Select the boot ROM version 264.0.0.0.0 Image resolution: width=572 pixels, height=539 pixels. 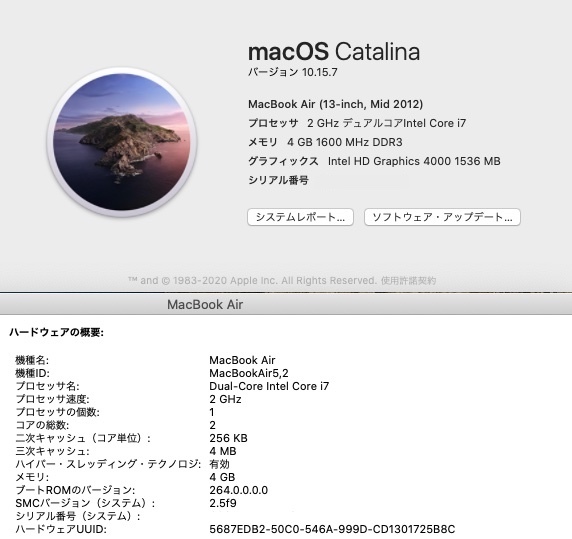click(x=239, y=490)
